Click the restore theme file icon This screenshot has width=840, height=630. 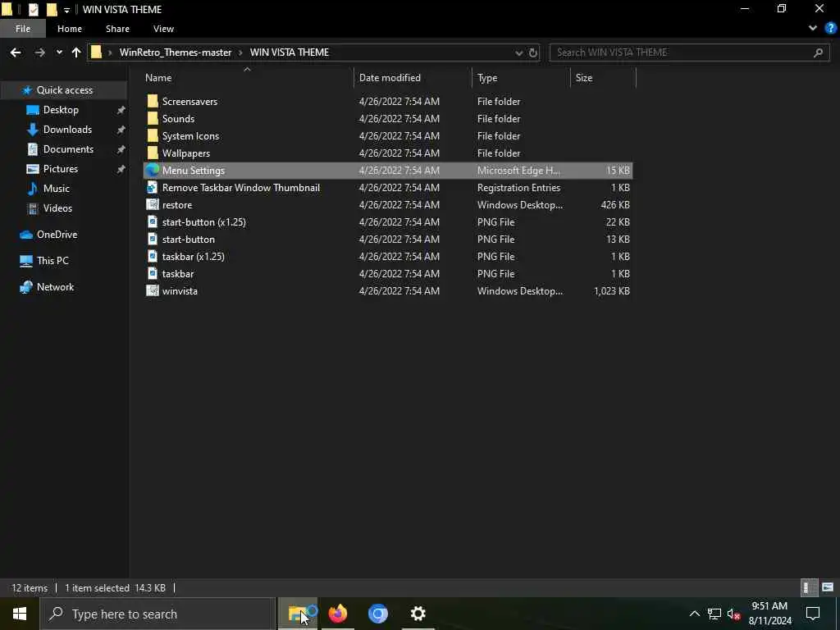153,204
